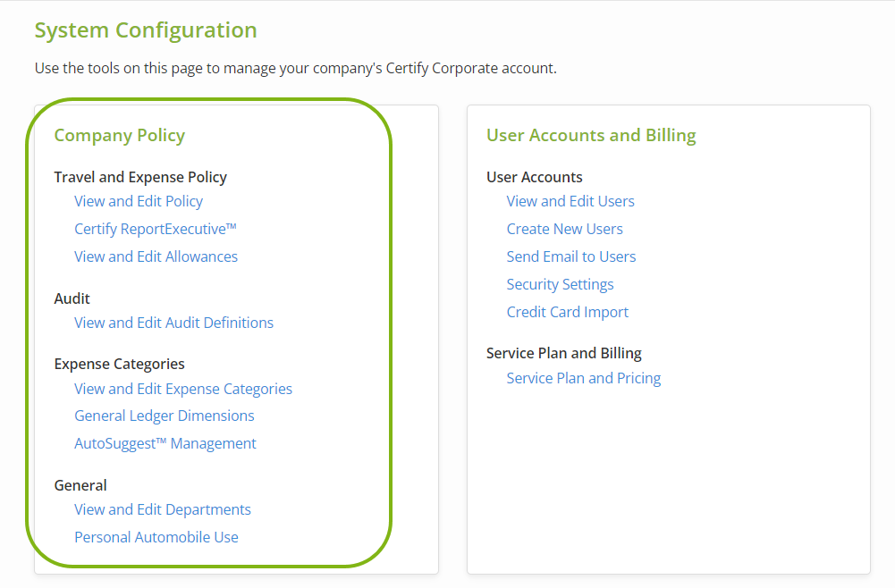Click the Company Policy panel title
This screenshot has height=588, width=895.
pyautogui.click(x=119, y=136)
